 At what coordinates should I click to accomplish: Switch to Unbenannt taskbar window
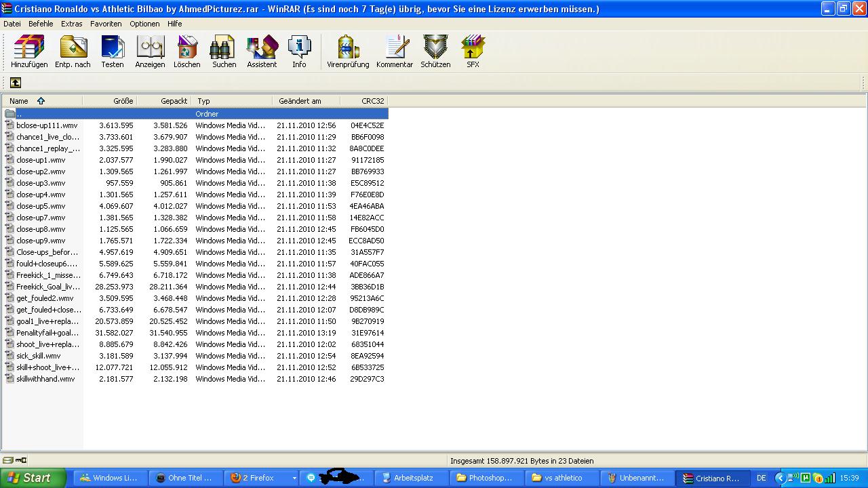pos(637,478)
